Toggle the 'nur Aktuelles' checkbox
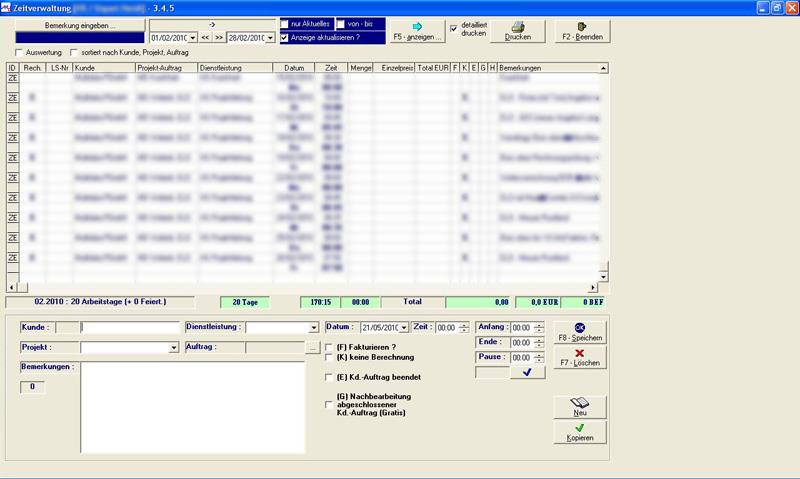This screenshot has width=800, height=479. 286,23
